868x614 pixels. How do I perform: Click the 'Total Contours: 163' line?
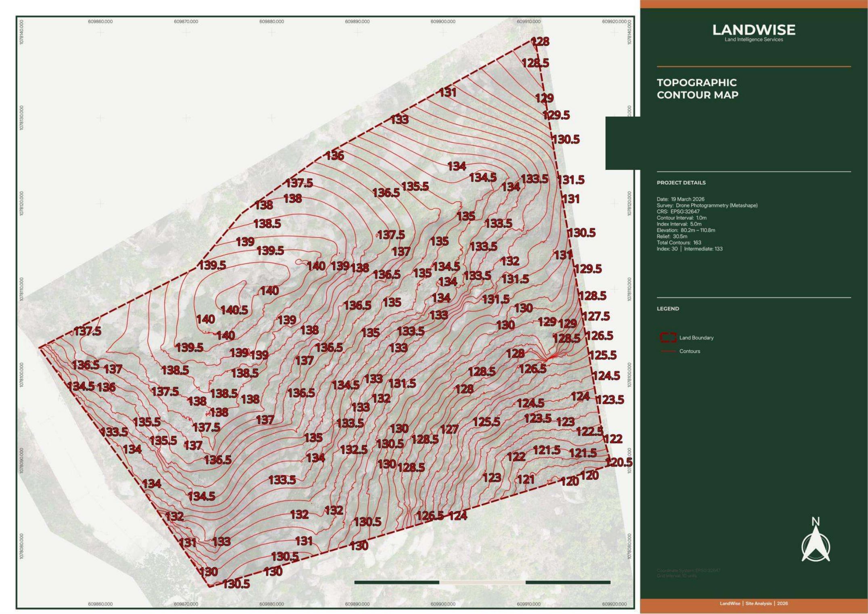coord(679,243)
